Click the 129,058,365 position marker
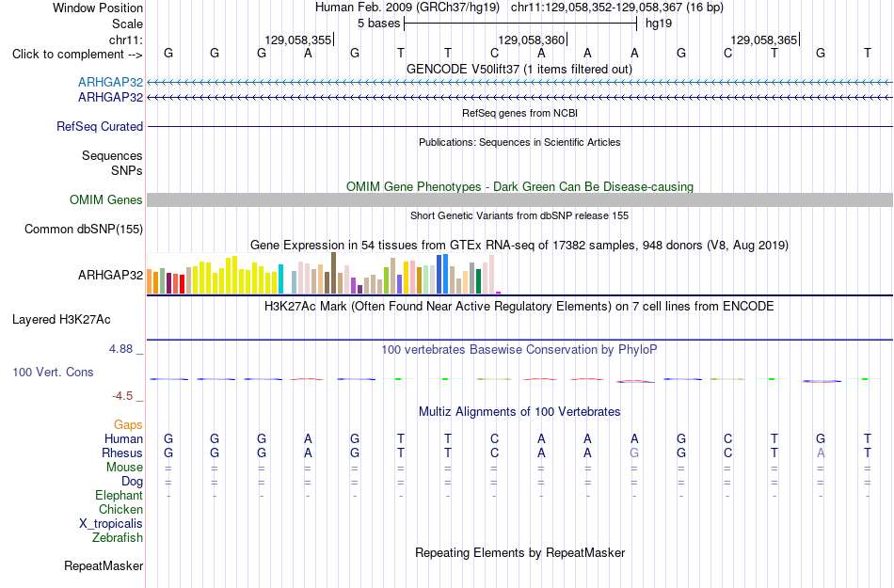The height and width of the screenshot is (588, 894). coord(764,40)
